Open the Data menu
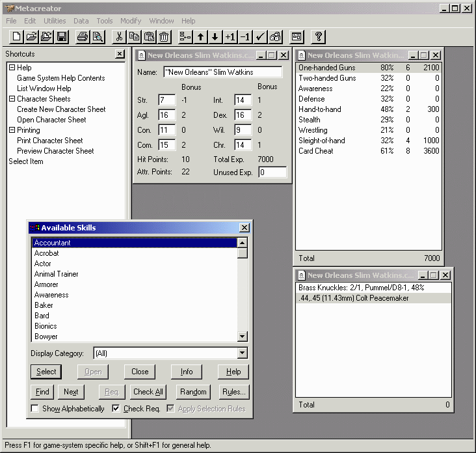 81,21
